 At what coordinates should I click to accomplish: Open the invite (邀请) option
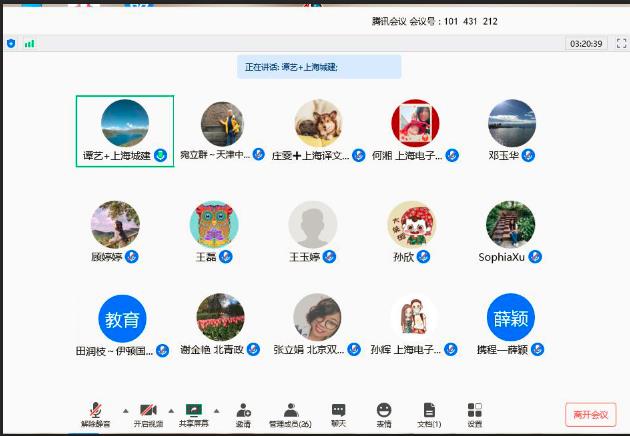click(243, 412)
